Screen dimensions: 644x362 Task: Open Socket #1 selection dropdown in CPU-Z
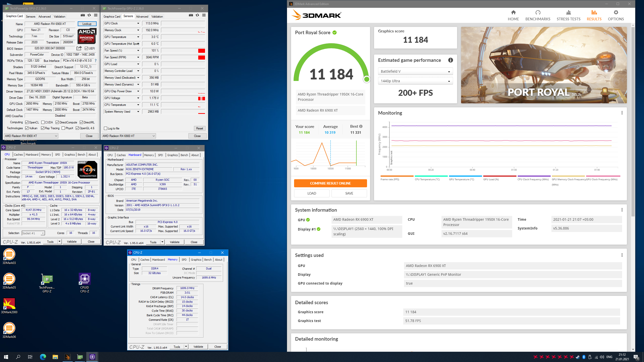click(x=33, y=233)
